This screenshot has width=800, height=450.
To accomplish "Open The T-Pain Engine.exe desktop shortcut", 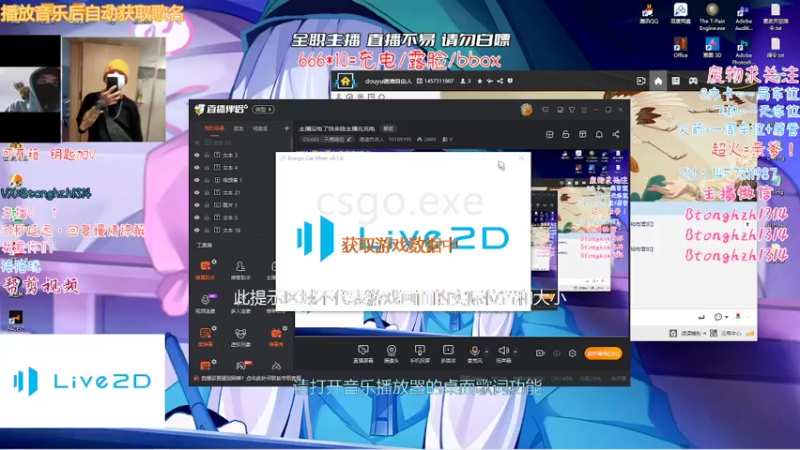I will coord(712,17).
